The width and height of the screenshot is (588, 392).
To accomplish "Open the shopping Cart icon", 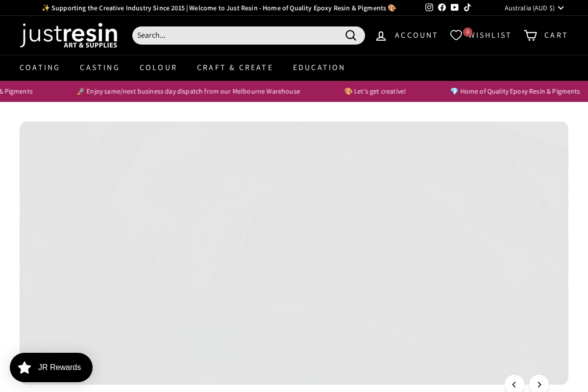I will [x=530, y=35].
